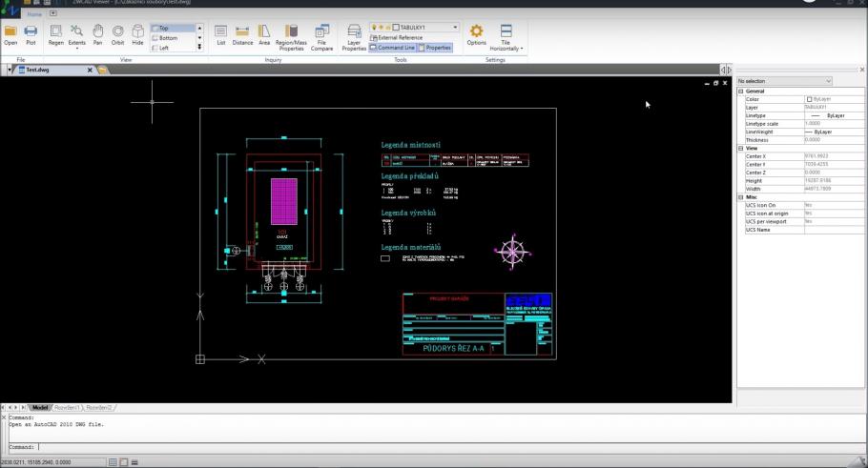Open Layer Properties manager
Image resolution: width=868 pixels, height=468 pixels.
click(354, 37)
